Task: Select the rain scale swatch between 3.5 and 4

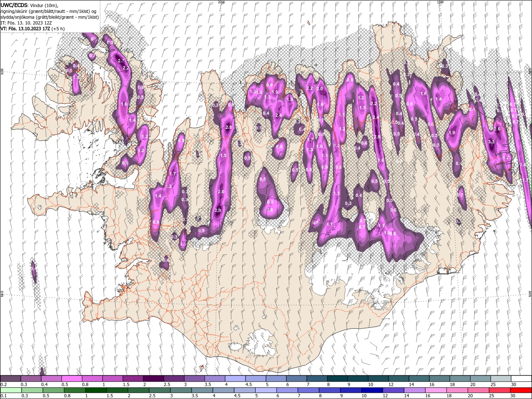Action: point(202,390)
